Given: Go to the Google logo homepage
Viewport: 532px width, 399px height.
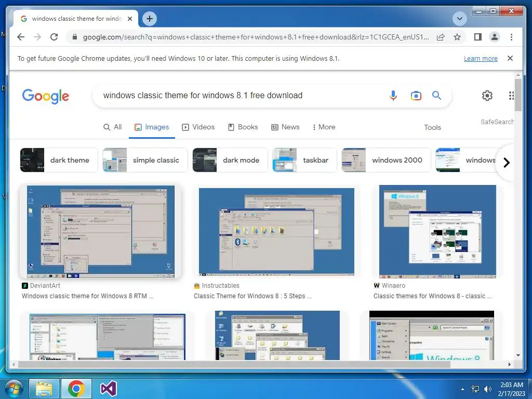Looking at the screenshot, I should pos(46,96).
